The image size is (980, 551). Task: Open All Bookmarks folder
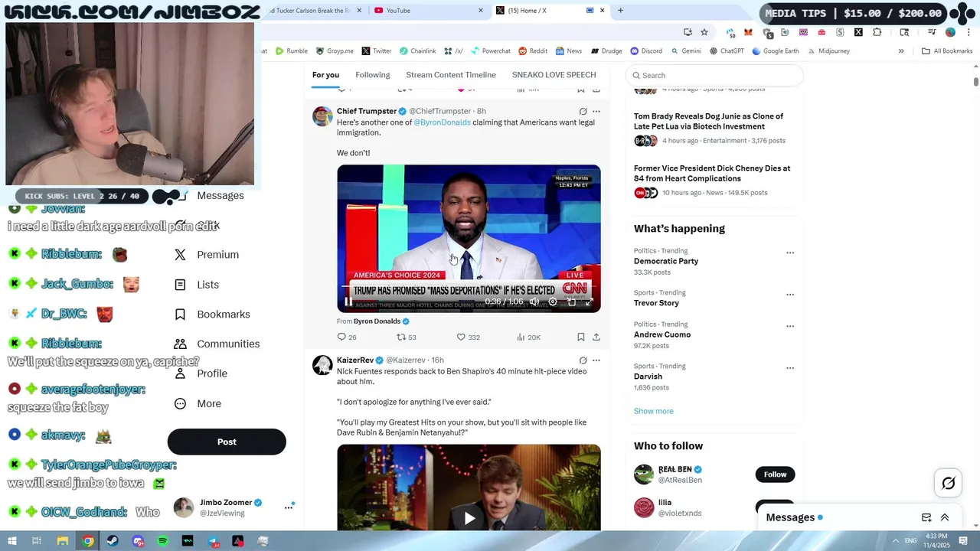click(x=947, y=51)
